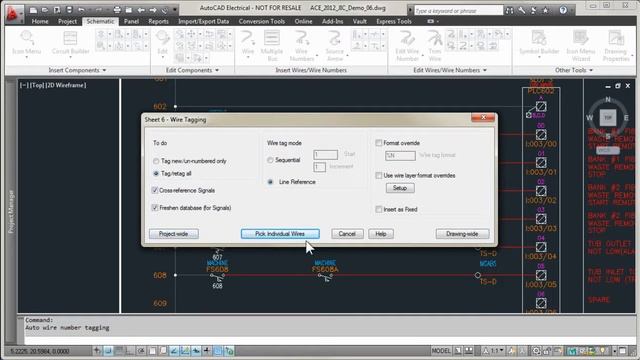Enable Use wire layer format overrides checkbox
The height and width of the screenshot is (360, 640).
tap(379, 176)
